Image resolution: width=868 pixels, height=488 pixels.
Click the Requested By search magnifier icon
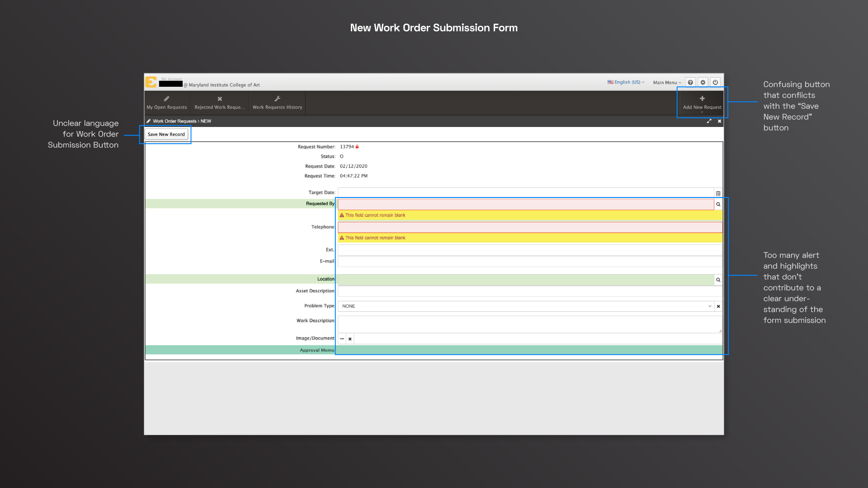[718, 204]
